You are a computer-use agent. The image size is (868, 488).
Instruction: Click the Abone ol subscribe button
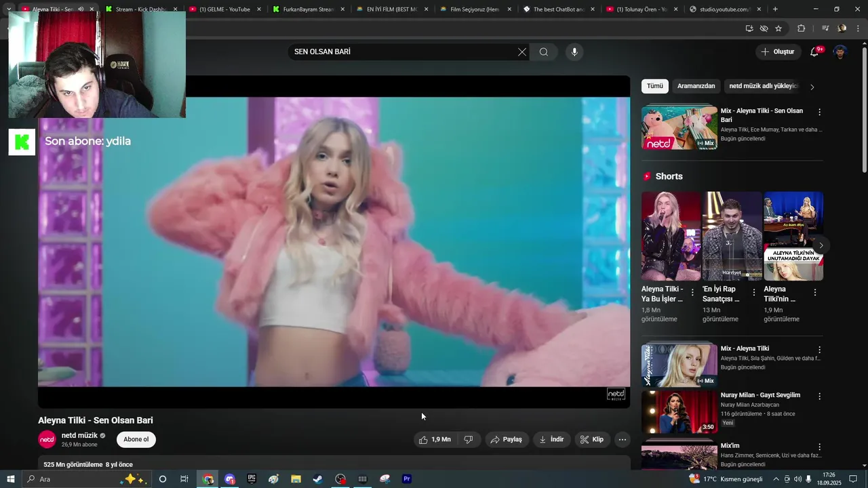click(x=136, y=440)
